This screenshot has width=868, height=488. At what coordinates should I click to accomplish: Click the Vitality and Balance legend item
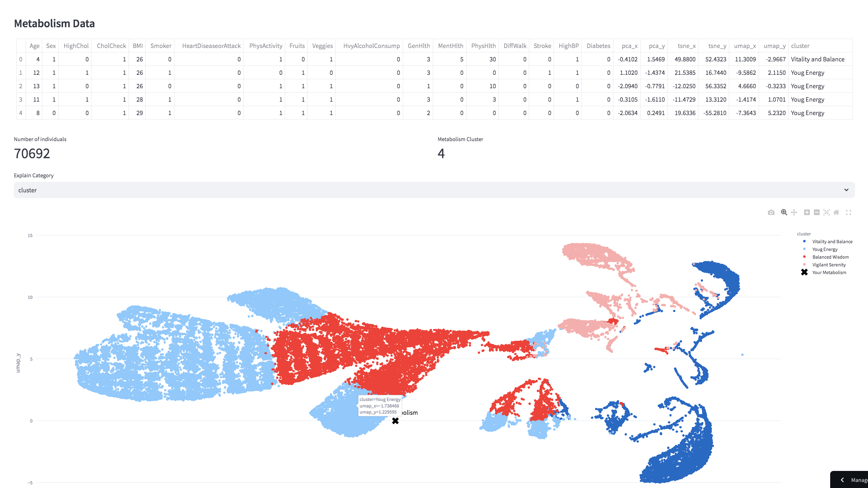(828, 241)
